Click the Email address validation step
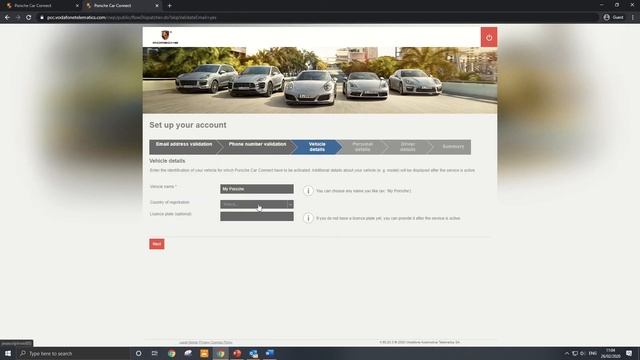 pos(184,147)
